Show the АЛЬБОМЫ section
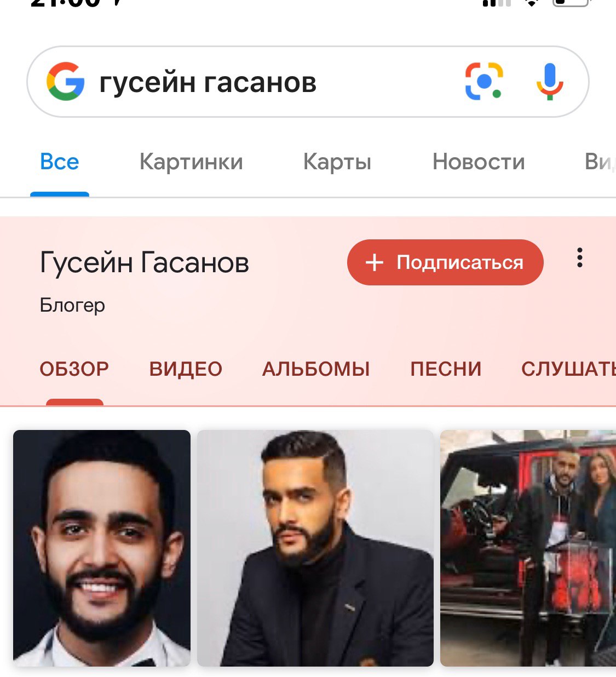Image resolution: width=616 pixels, height=677 pixels. tap(316, 369)
